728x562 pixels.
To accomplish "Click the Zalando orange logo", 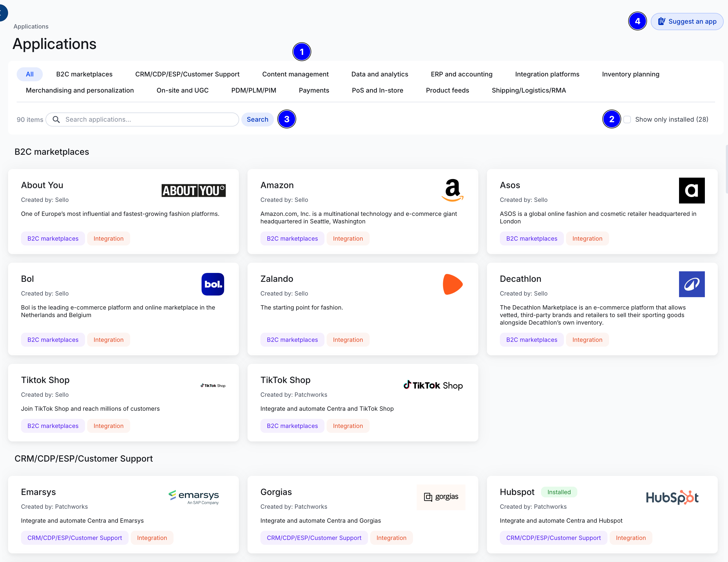I will [453, 284].
